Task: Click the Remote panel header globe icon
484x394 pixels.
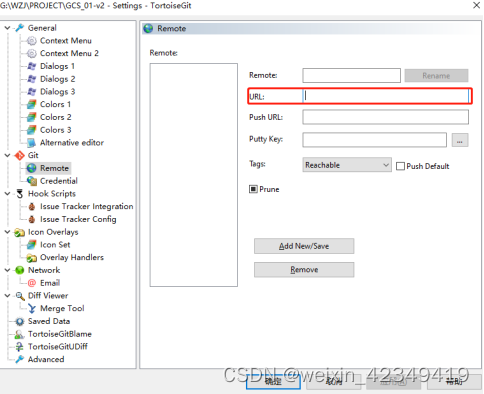Action: point(148,29)
